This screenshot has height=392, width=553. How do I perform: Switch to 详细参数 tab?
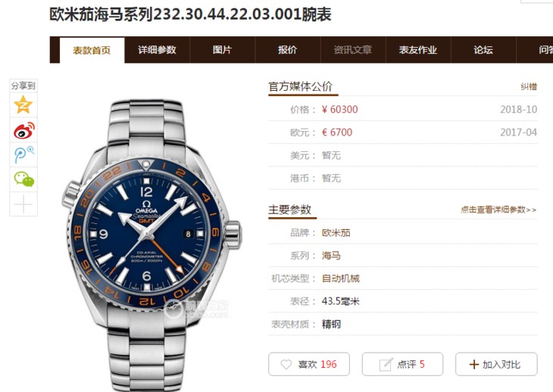click(157, 50)
